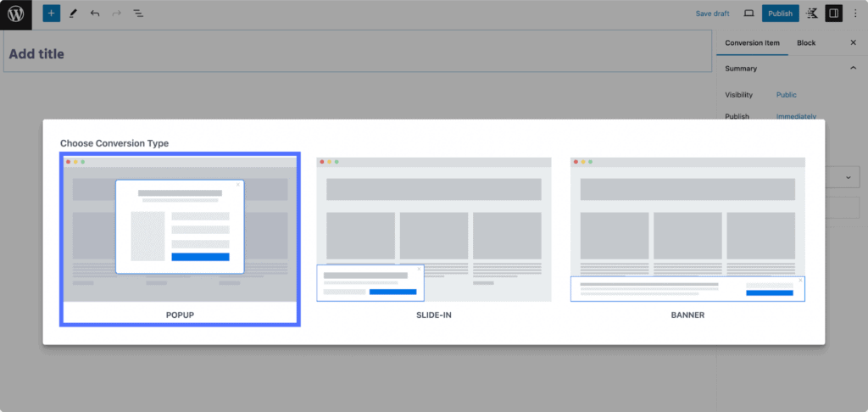Click the WordPress logo icon
This screenshot has height=412, width=868.
(x=17, y=14)
